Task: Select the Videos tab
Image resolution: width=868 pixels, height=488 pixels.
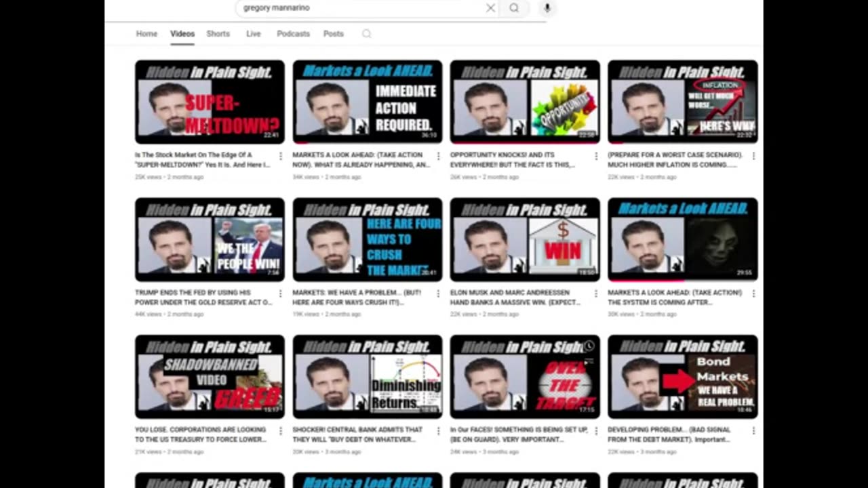Action: [182, 34]
